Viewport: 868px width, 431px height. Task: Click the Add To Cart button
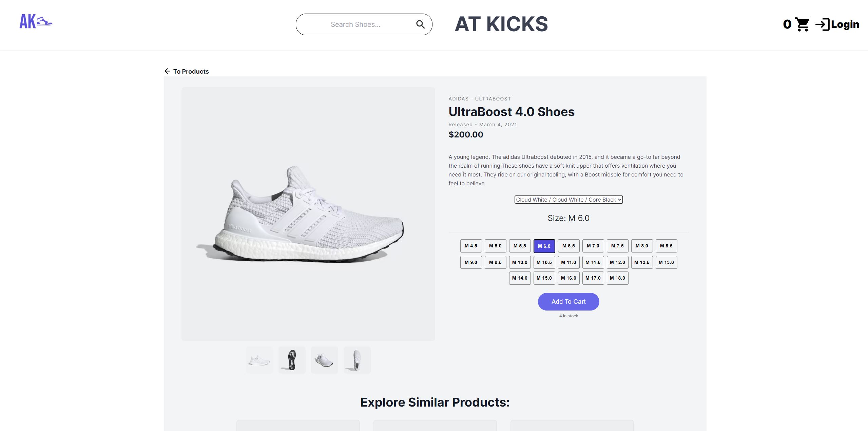click(x=568, y=302)
